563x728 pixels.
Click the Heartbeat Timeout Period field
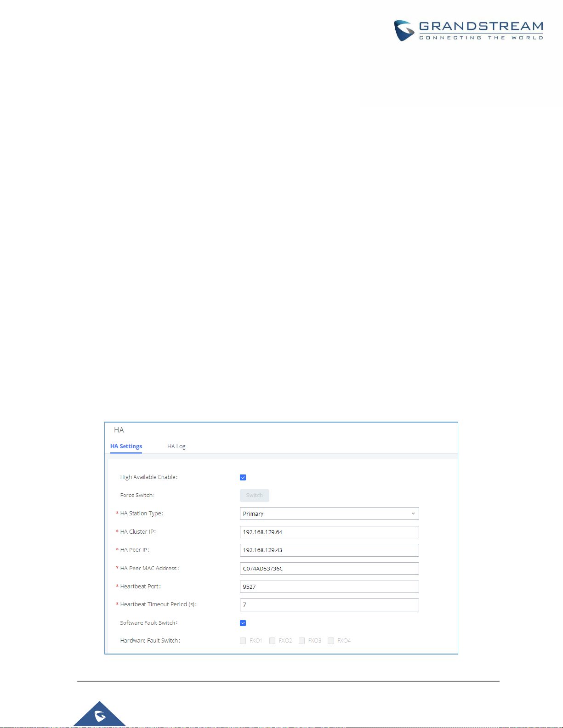[x=329, y=605]
